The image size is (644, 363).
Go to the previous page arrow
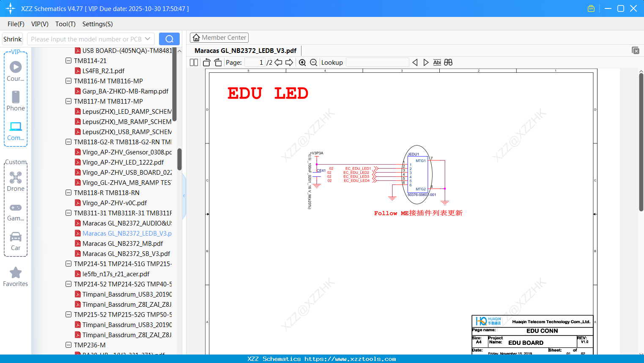coord(278,63)
